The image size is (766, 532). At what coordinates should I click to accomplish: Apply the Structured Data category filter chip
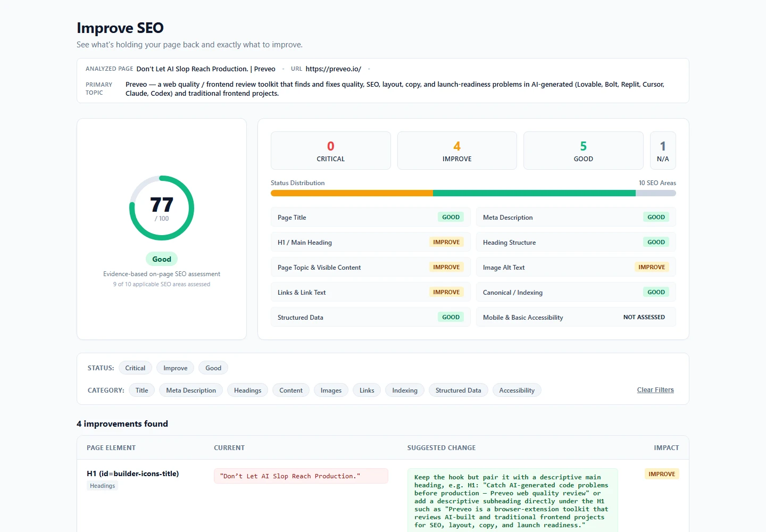pyautogui.click(x=458, y=390)
